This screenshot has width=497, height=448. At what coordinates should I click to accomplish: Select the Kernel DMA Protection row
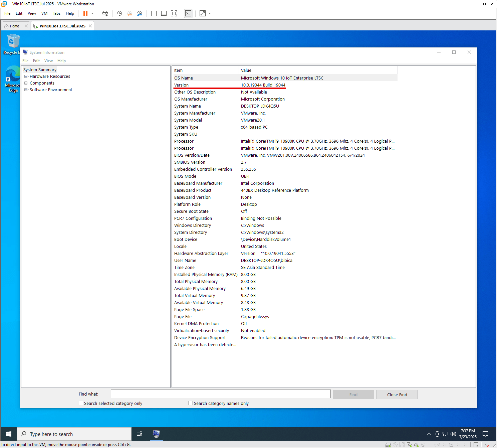coord(285,324)
